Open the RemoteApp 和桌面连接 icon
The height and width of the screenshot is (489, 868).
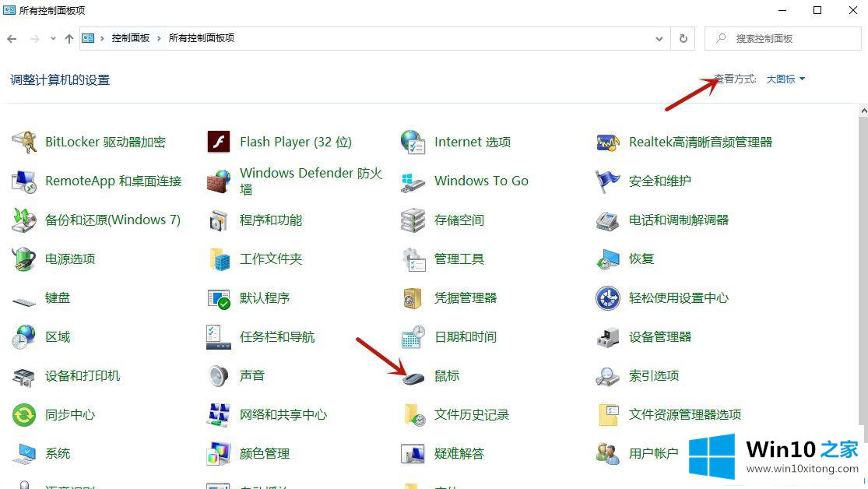coord(24,181)
